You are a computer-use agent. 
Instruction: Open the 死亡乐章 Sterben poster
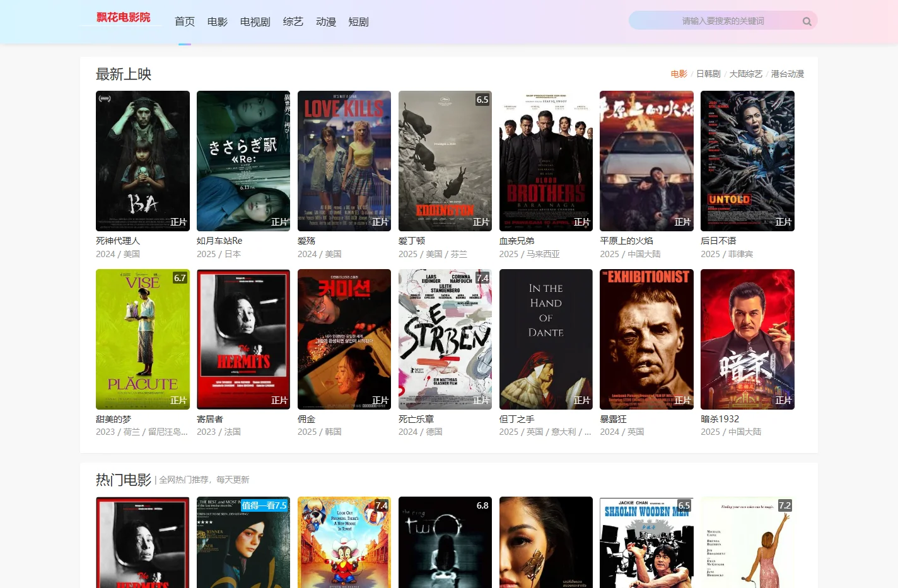[x=445, y=339]
